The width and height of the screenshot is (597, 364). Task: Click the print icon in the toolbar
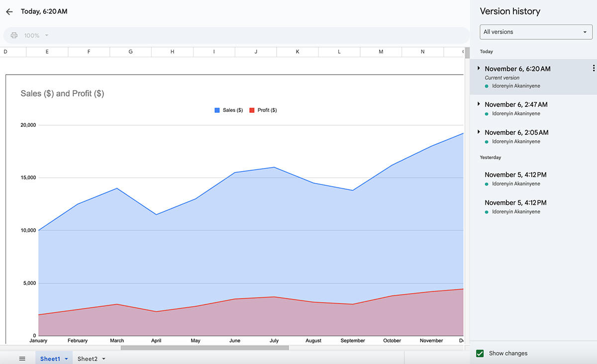(x=14, y=35)
